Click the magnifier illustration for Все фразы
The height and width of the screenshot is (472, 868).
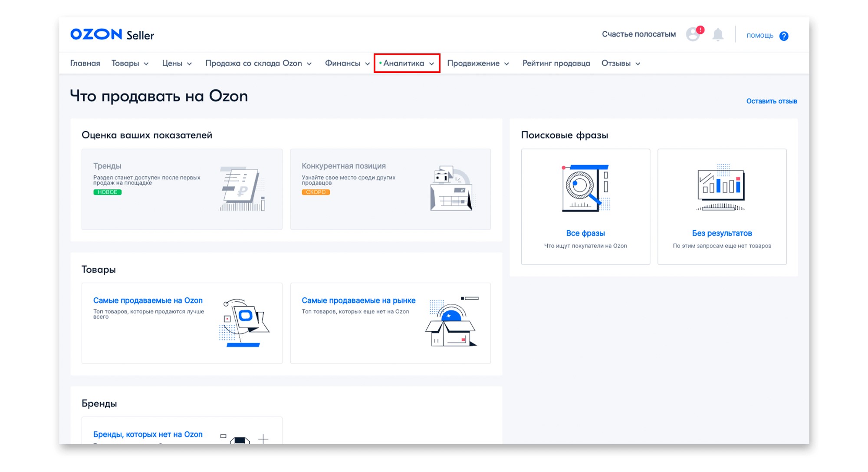pos(585,188)
